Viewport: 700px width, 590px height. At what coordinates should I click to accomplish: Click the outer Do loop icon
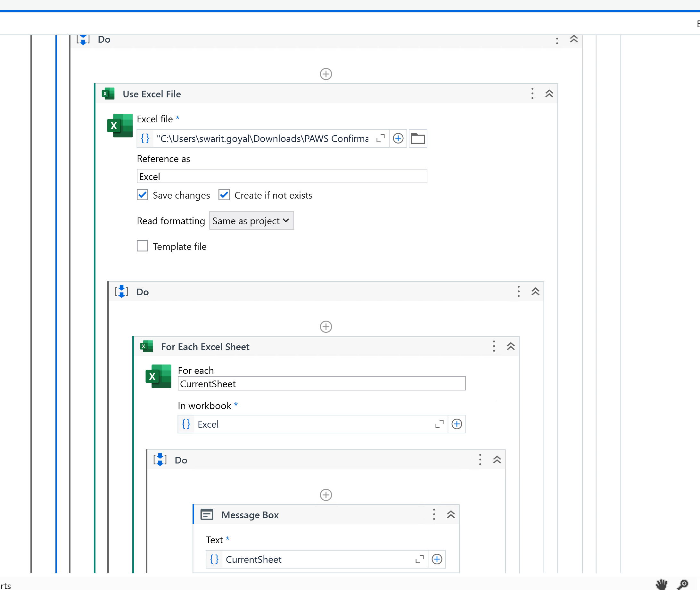(x=84, y=40)
